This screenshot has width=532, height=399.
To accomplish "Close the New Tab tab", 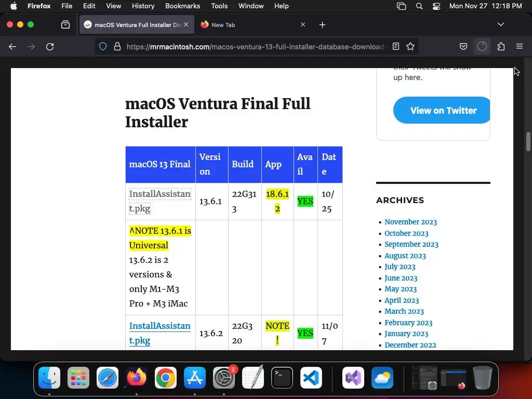I will click(303, 24).
